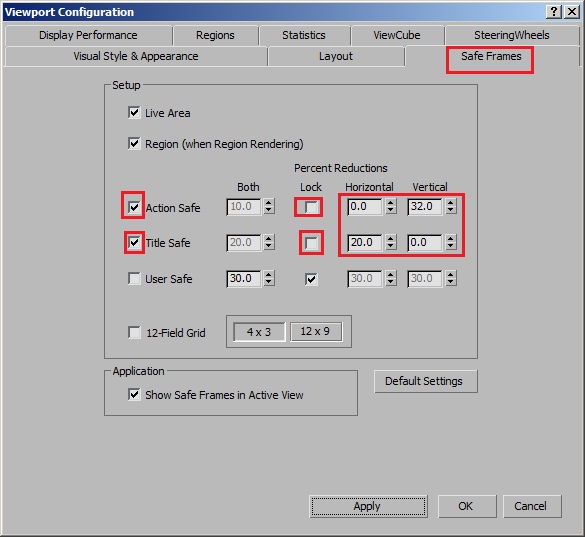Open the Display Performance tab
Screen dimensions: 585x537
pos(88,35)
